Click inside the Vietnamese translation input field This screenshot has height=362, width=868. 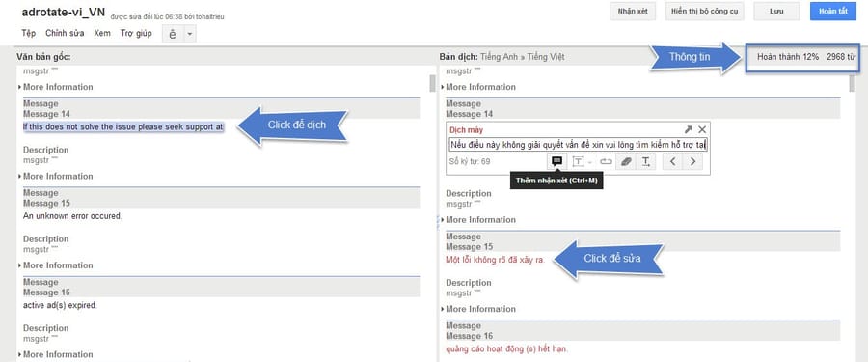578,145
